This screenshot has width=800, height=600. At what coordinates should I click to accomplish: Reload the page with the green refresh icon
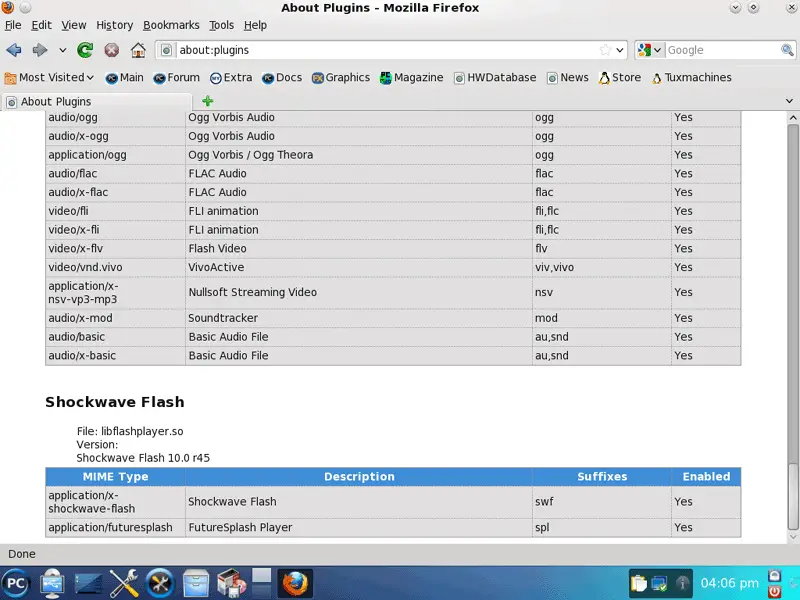pyautogui.click(x=85, y=50)
